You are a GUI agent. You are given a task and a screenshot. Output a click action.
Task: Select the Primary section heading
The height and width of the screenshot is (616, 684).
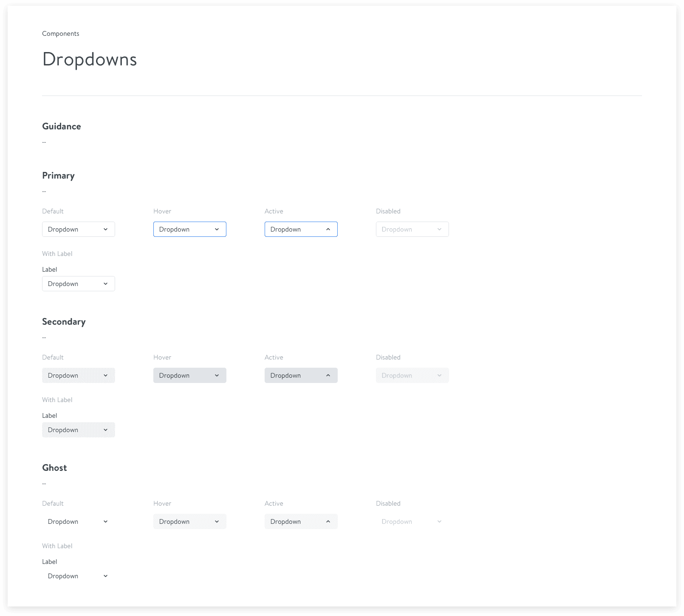click(x=58, y=176)
